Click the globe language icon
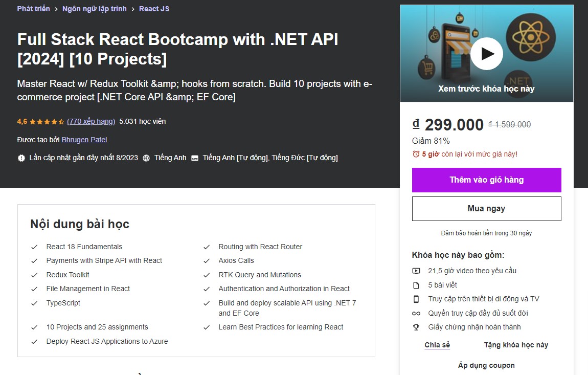588x375 pixels. [146, 158]
